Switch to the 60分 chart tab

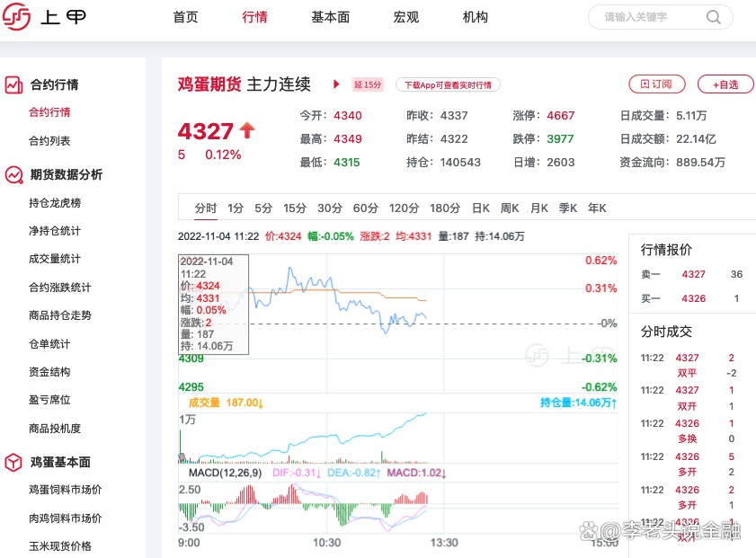click(365, 208)
